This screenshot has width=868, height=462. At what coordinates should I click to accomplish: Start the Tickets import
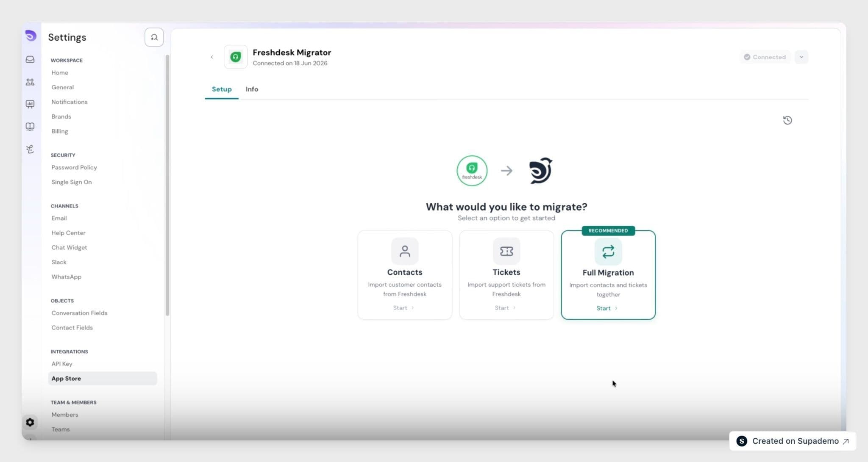click(505, 308)
